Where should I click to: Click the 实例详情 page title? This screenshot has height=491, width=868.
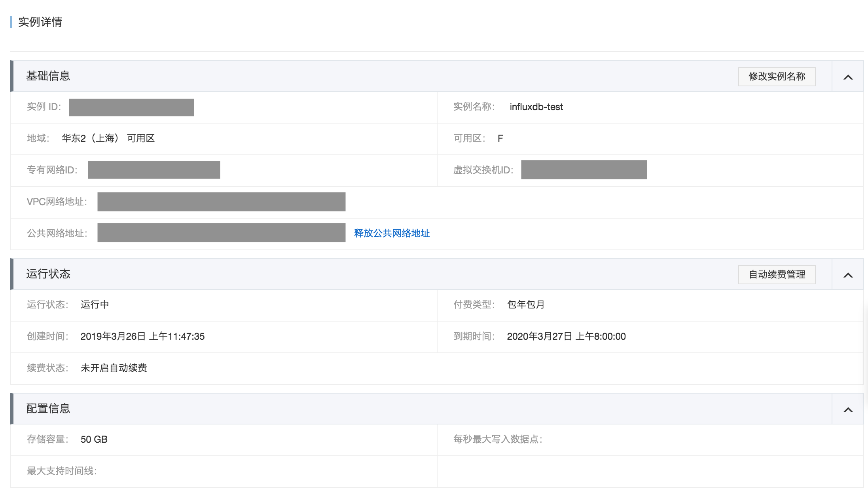click(40, 22)
